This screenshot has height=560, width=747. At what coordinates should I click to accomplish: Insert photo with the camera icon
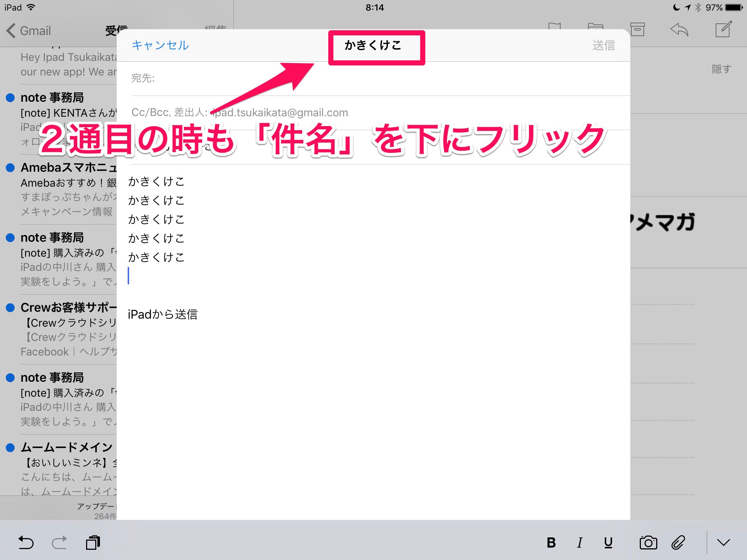coord(648,543)
